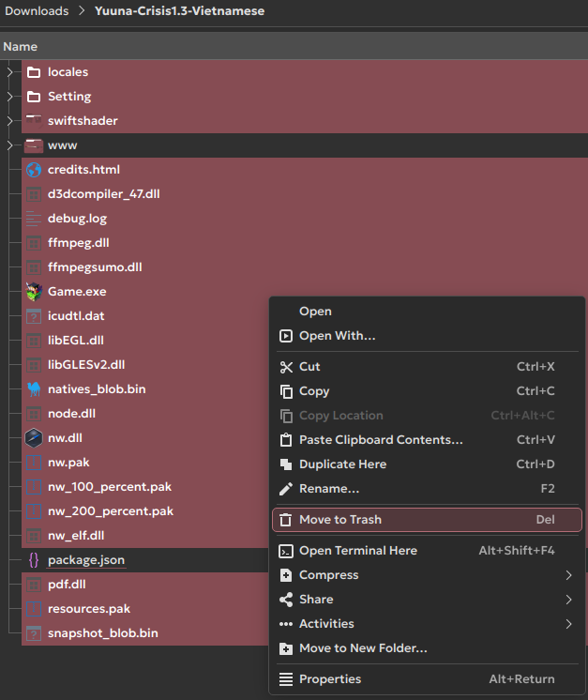Viewport: 588px width, 700px height.
Task: Click the natives_blob.bin file icon
Action: point(34,389)
